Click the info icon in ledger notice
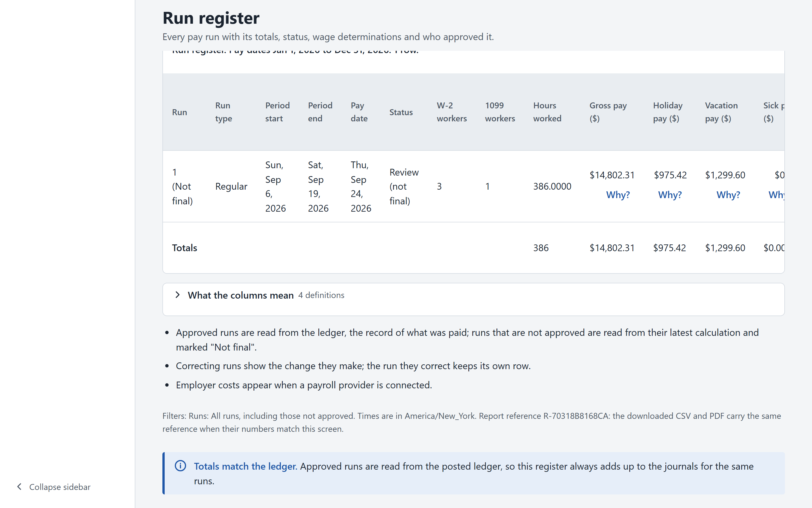The width and height of the screenshot is (812, 508). (180, 466)
